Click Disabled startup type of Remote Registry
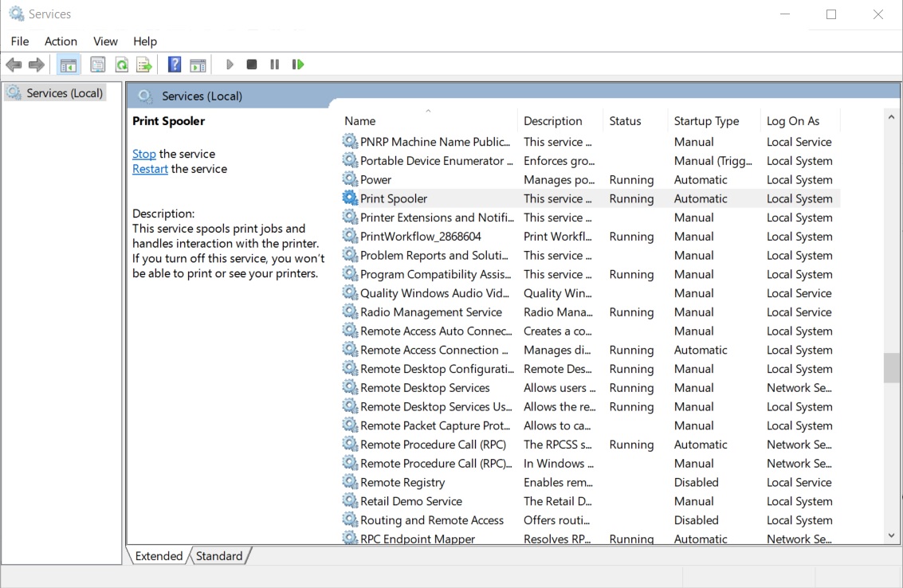The width and height of the screenshot is (903, 588). click(x=697, y=482)
